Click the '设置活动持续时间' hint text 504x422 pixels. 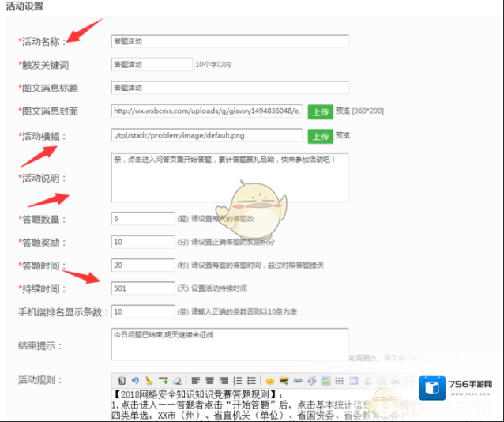(219, 288)
